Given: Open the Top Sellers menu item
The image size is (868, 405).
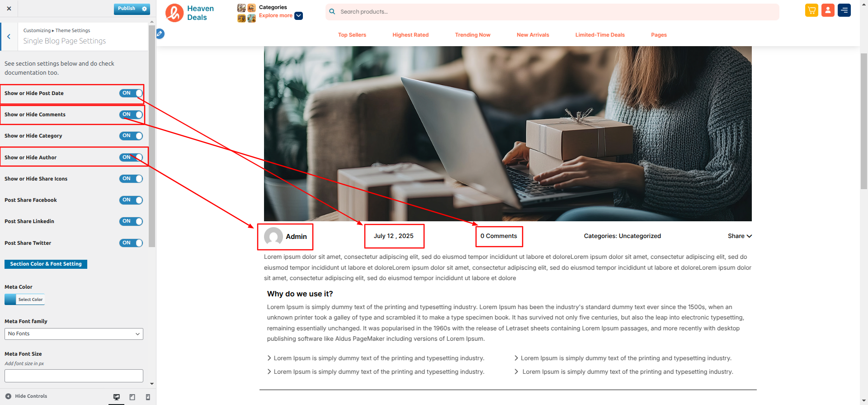Looking at the screenshot, I should 352,35.
